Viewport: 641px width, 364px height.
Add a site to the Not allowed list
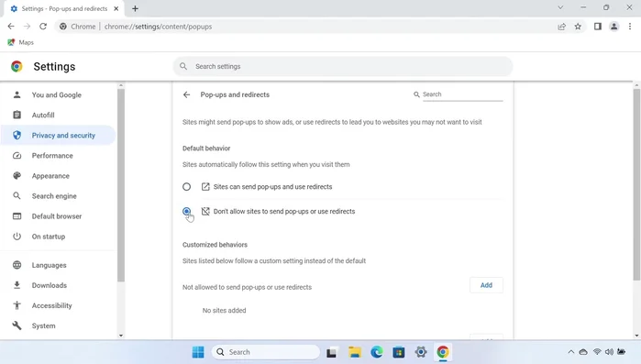point(486,285)
